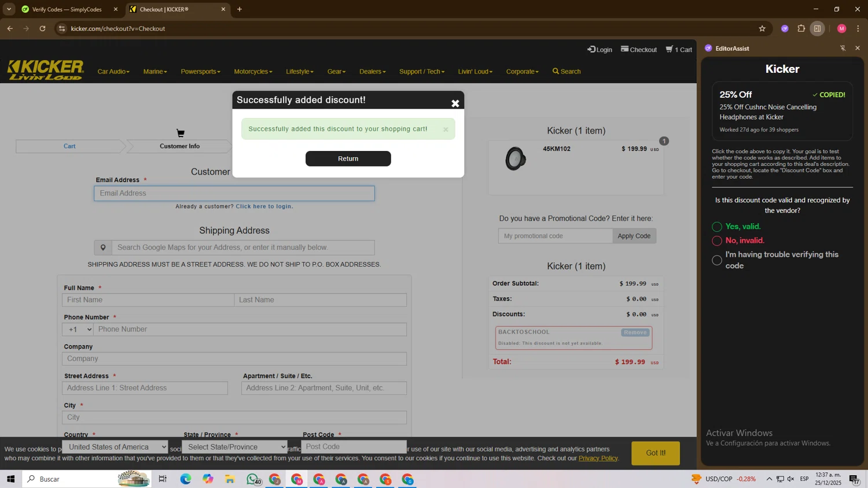868x488 pixels.
Task: Open File Explorer from the taskbar
Action: [230, 479]
